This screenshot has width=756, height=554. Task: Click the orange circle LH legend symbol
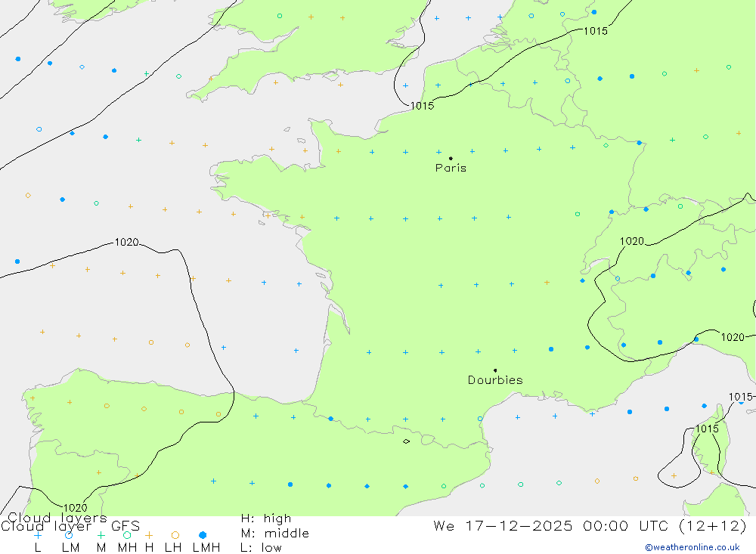(175, 535)
